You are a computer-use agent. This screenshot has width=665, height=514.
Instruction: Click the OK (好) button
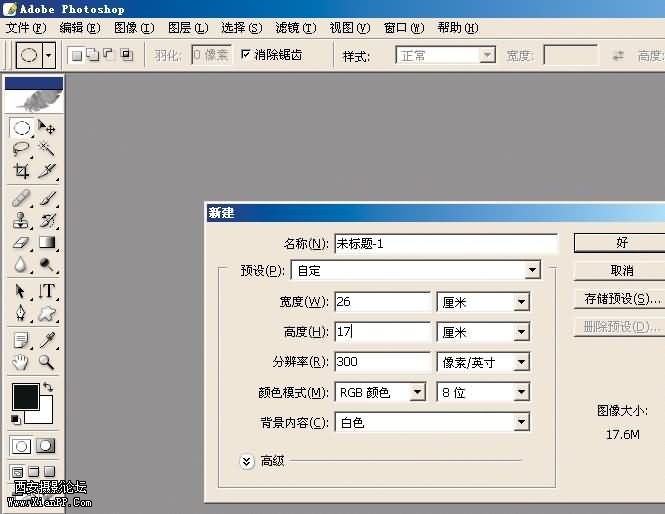point(620,243)
